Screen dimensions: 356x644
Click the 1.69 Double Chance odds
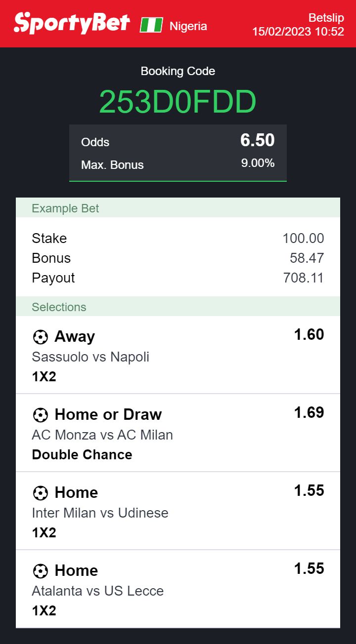point(309,413)
